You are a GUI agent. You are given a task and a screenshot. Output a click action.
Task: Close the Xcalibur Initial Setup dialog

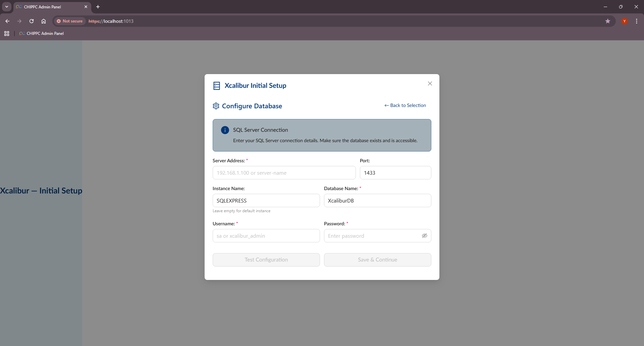click(x=430, y=83)
